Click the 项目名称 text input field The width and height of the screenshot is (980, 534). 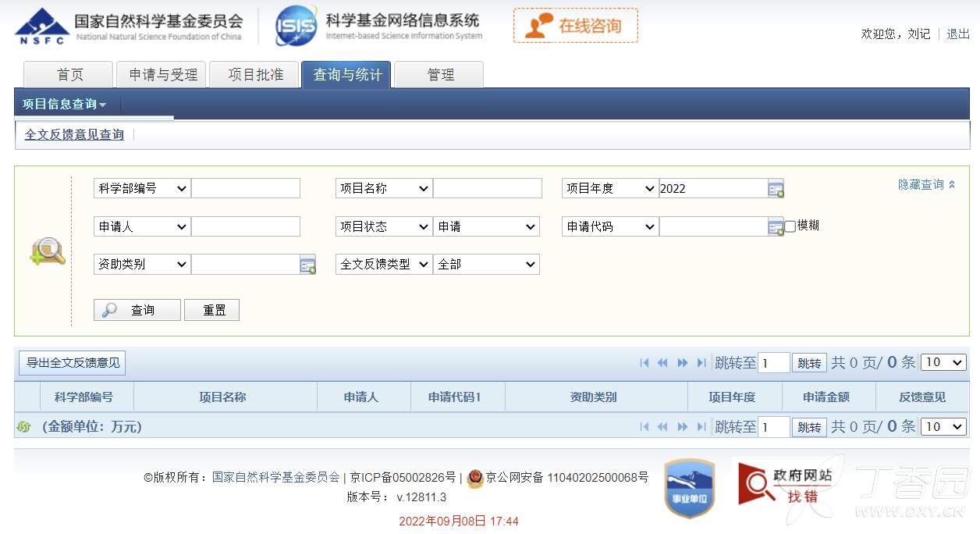[x=487, y=188]
